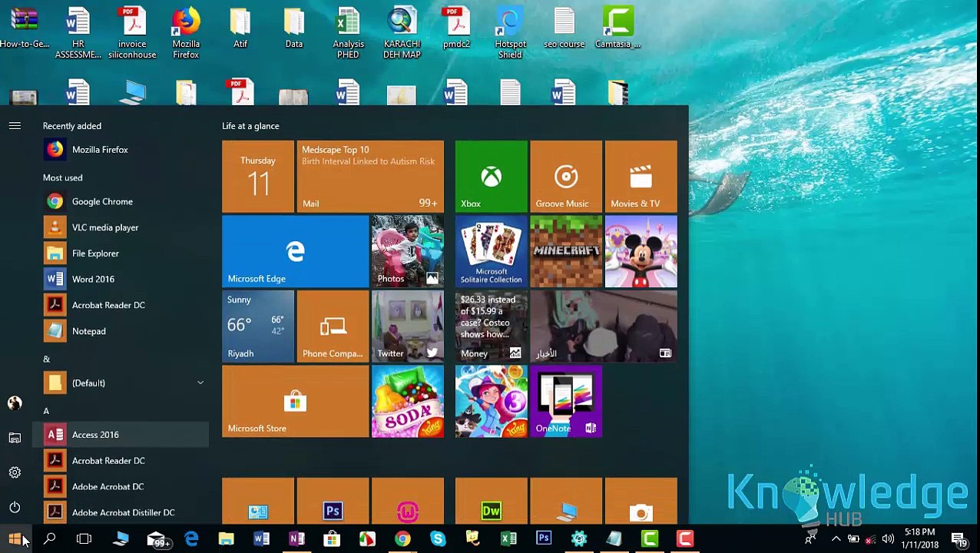
Task: Launch the Microsoft Edge tile
Action: (295, 251)
